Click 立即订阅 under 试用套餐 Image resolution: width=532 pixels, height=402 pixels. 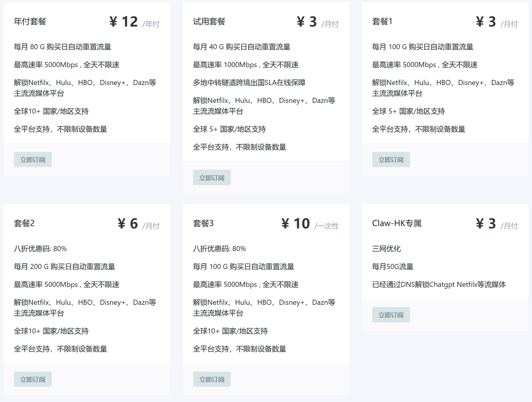pyautogui.click(x=212, y=177)
